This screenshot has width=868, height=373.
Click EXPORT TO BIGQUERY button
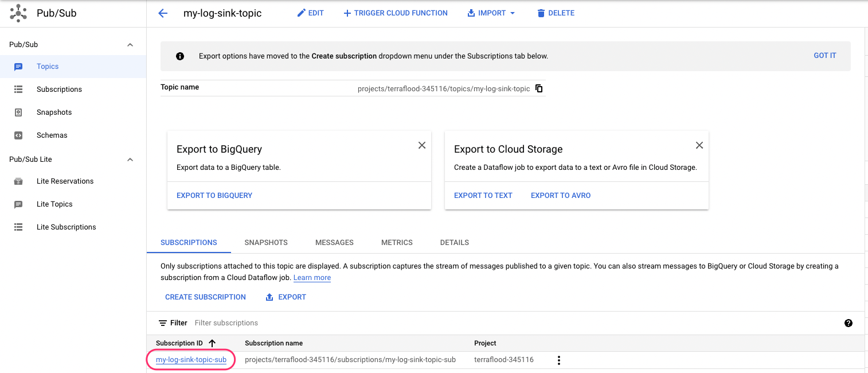(214, 196)
